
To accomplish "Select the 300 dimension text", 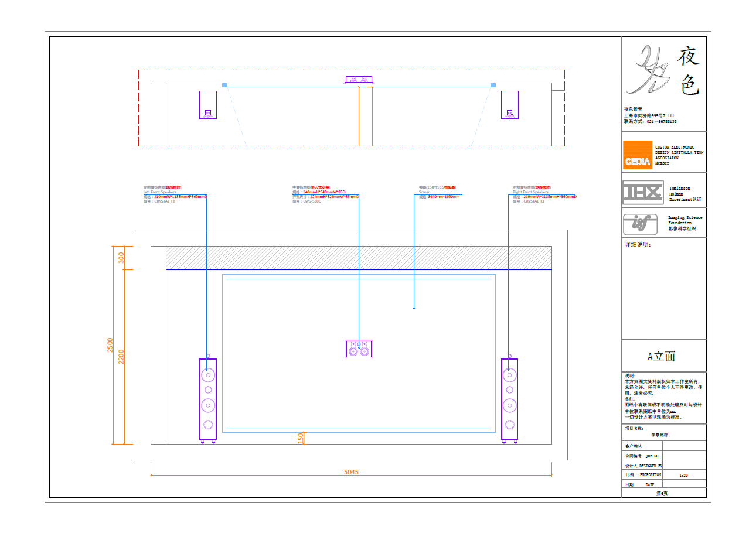I will (121, 258).
